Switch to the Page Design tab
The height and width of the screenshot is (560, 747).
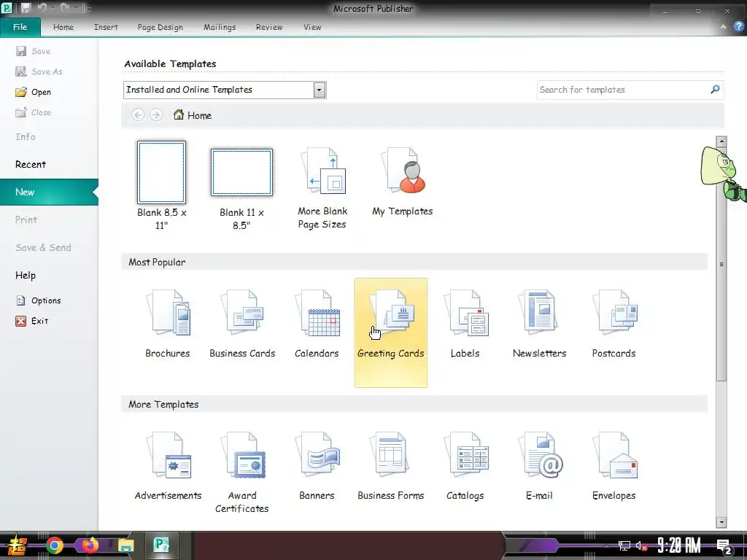point(160,27)
